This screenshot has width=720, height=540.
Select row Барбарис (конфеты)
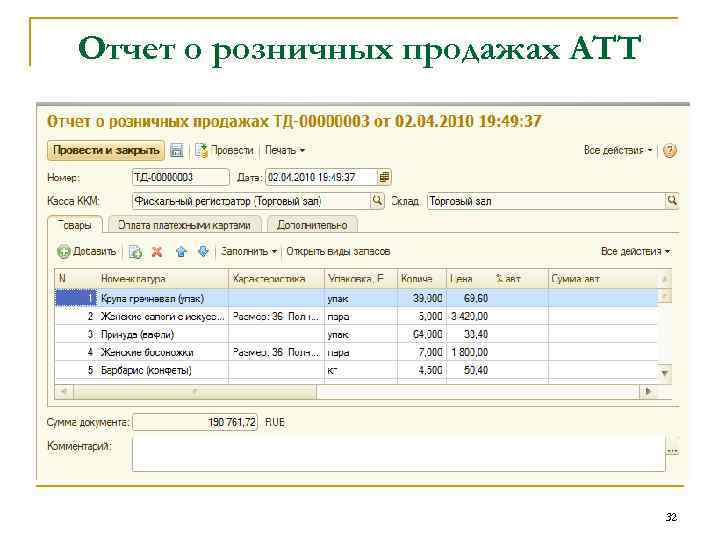tap(356, 370)
